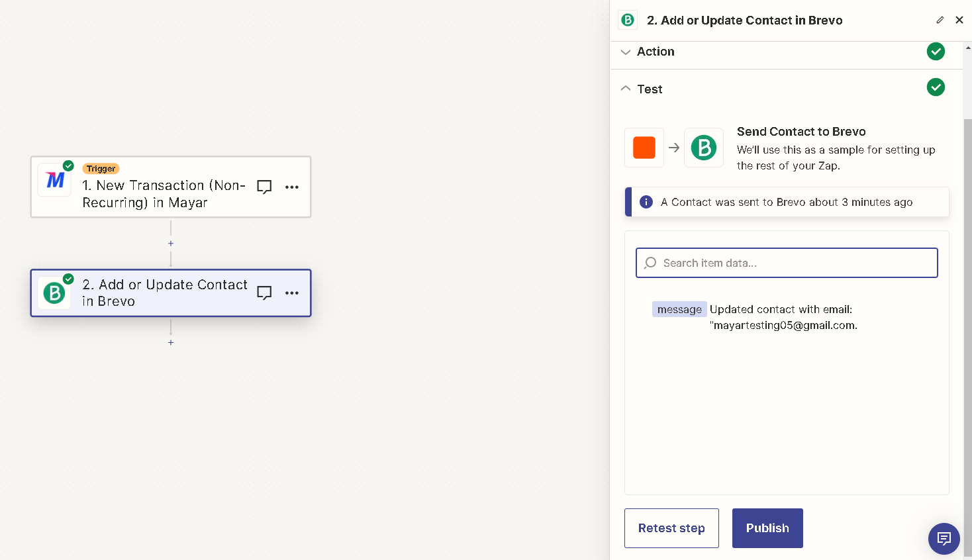Rename step using the pencil edit icon
Image resolution: width=972 pixels, height=560 pixels.
[940, 20]
